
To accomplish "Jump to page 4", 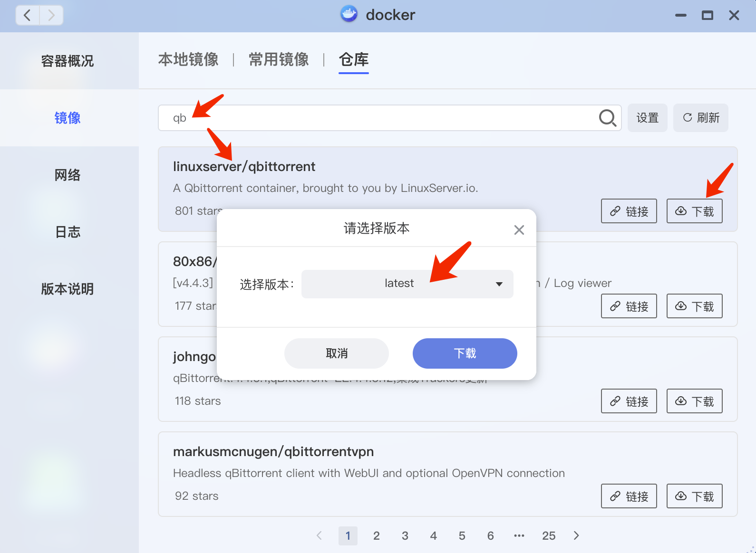I will pos(434,536).
